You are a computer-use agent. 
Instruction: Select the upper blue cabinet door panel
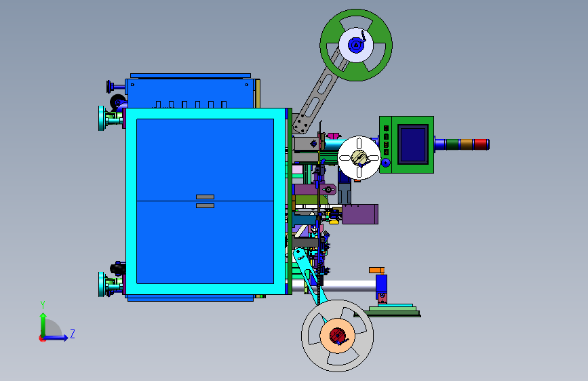(x=205, y=160)
